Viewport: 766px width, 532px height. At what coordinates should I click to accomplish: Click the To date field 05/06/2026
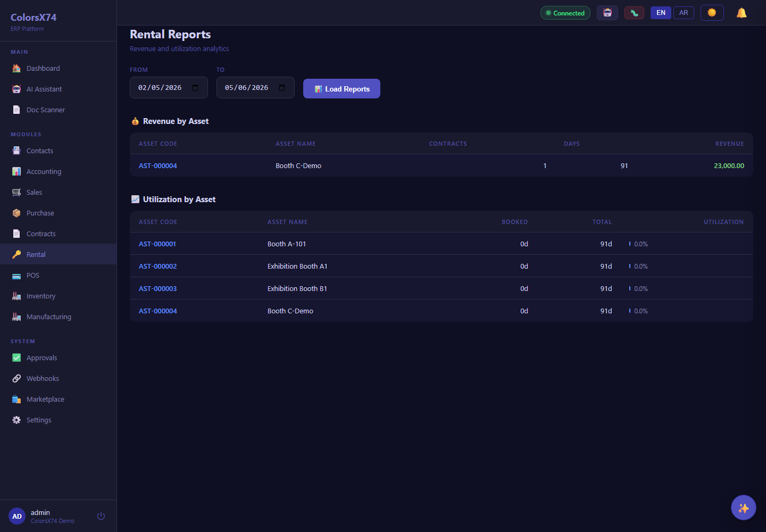(255, 88)
